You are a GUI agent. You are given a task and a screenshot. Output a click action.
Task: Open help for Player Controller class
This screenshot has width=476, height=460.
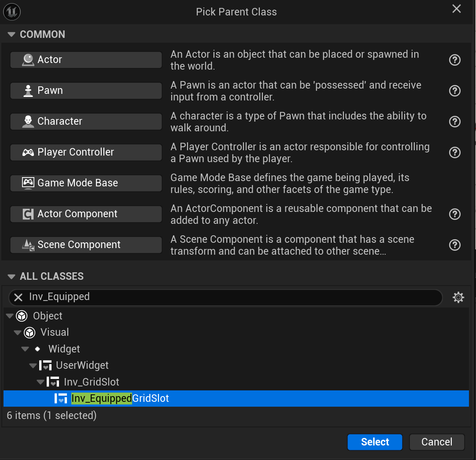click(x=454, y=152)
